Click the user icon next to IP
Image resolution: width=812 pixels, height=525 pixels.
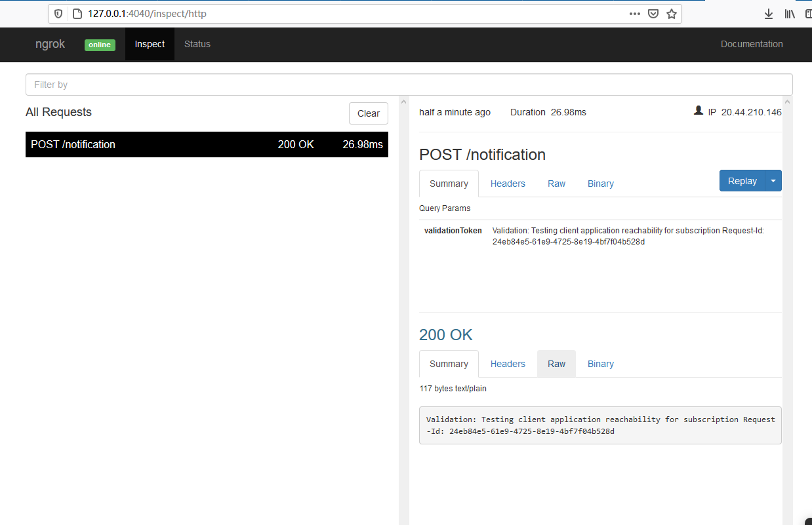coord(699,111)
